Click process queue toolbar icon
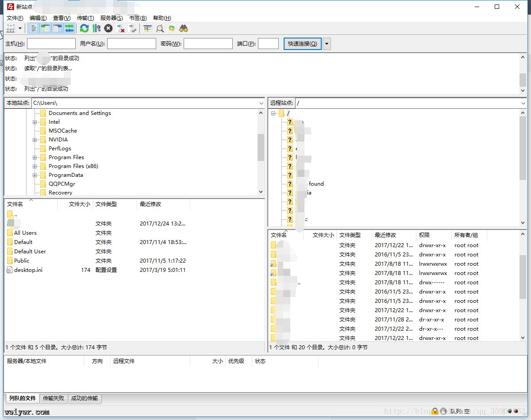The image size is (531, 420). pos(96,28)
